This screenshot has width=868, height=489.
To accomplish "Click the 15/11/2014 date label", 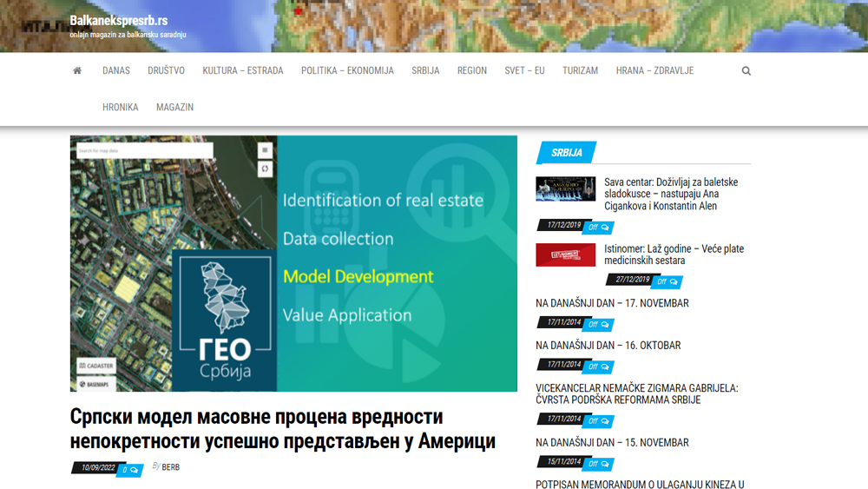I will point(563,461).
